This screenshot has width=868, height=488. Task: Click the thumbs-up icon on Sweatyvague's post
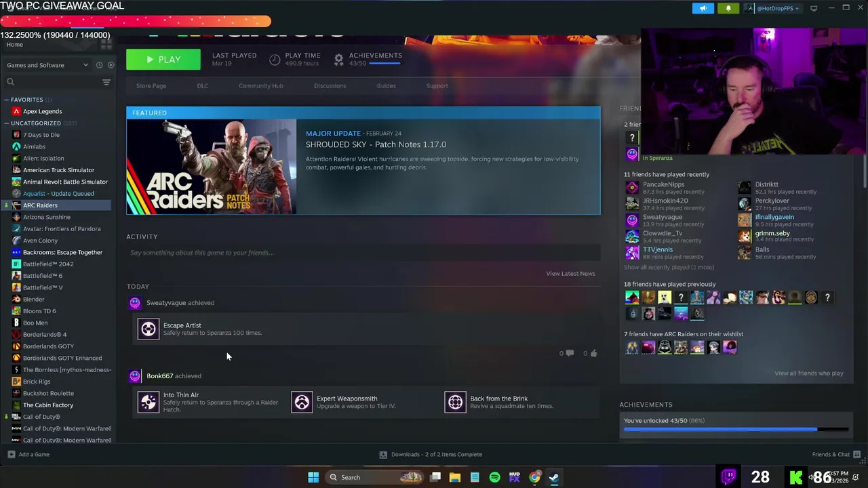coord(593,353)
